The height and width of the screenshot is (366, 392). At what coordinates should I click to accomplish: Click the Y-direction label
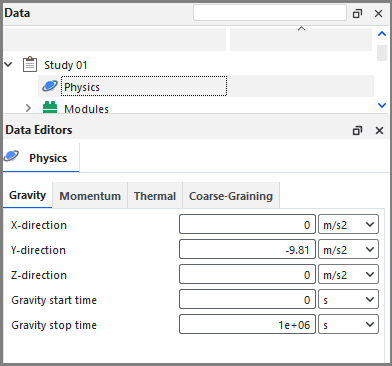coord(38,250)
